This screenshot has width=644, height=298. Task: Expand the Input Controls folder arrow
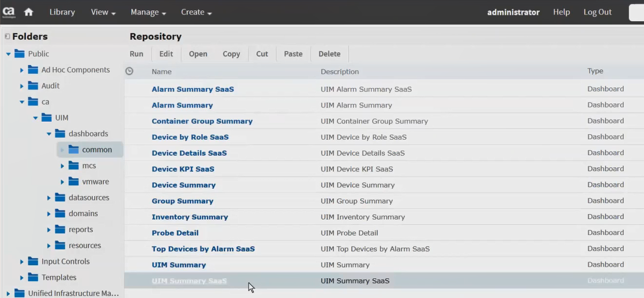(x=22, y=262)
